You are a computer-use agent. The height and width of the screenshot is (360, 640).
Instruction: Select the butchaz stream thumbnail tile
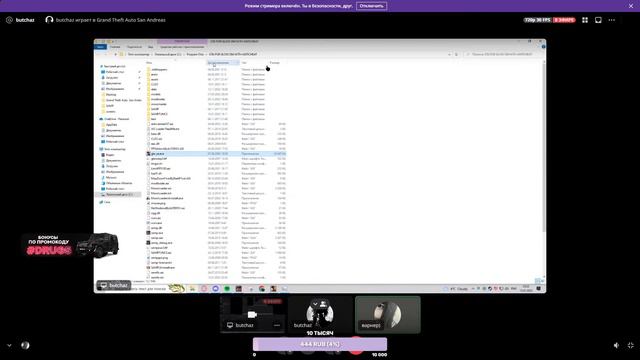tap(252, 314)
